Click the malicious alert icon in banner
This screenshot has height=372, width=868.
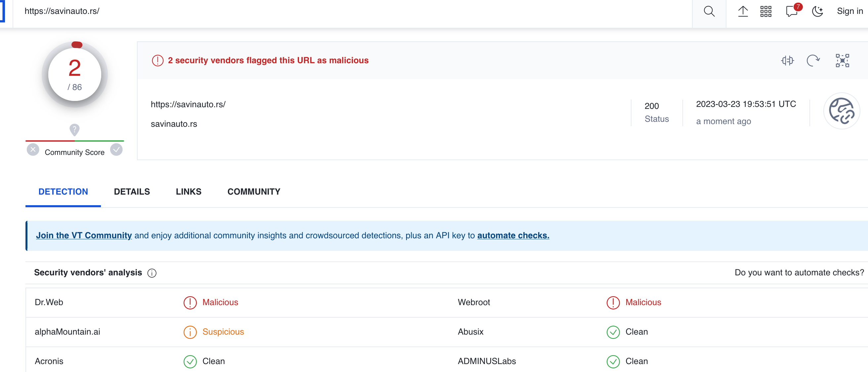[x=157, y=60]
